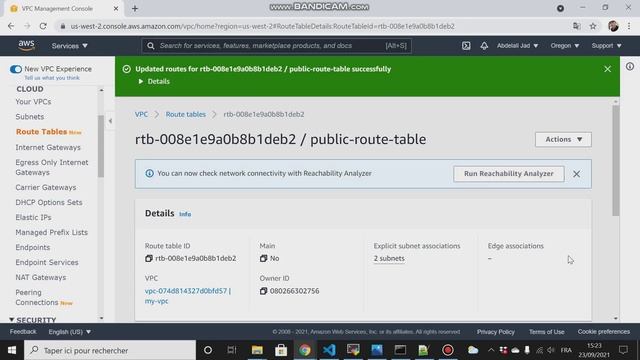
Task: Reload the browser page
Action: pyautogui.click(x=43, y=26)
